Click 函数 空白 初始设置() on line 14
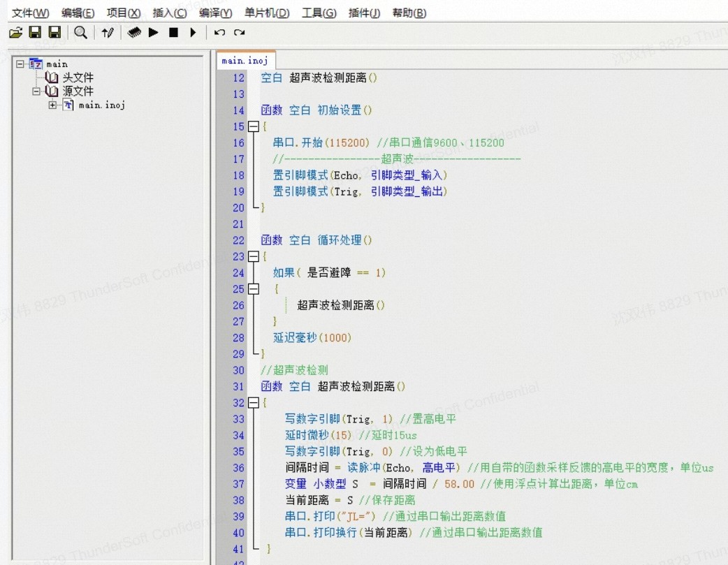728x565 pixels. pyautogui.click(x=316, y=110)
